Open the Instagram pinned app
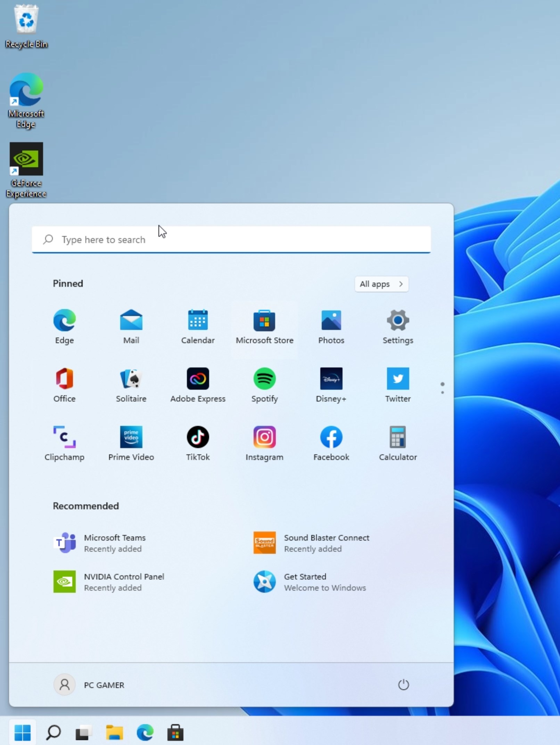 (264, 443)
